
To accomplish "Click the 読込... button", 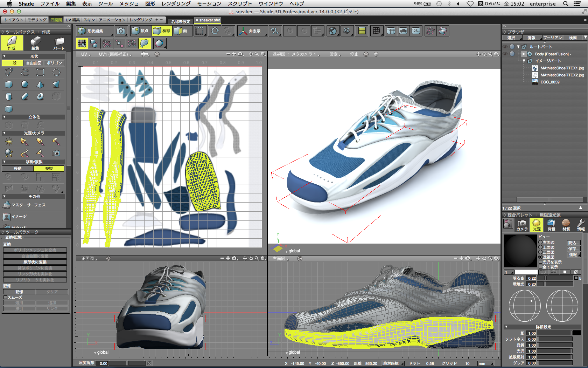I will (574, 243).
